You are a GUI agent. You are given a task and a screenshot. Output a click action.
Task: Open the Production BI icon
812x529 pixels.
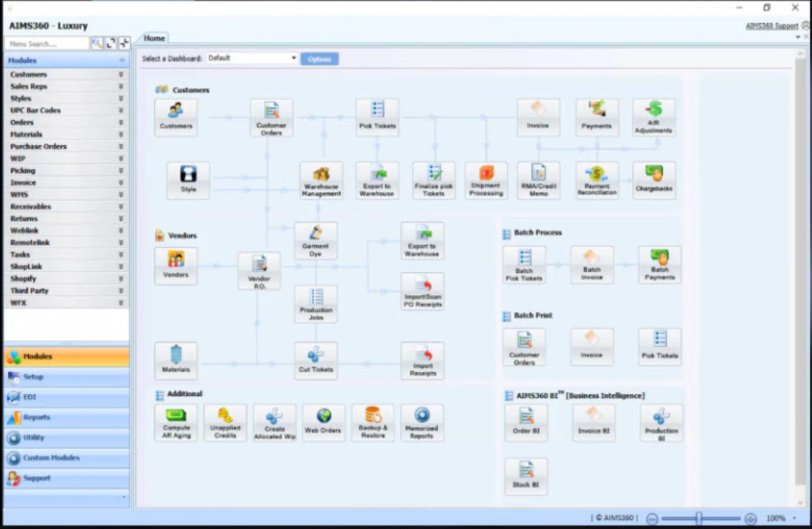coord(661,422)
